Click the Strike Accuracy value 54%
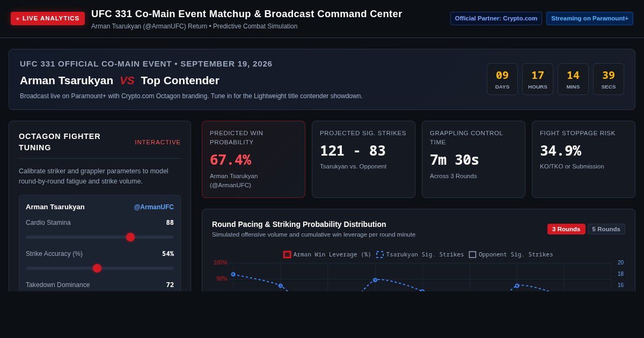The image size is (644, 338). [x=168, y=254]
